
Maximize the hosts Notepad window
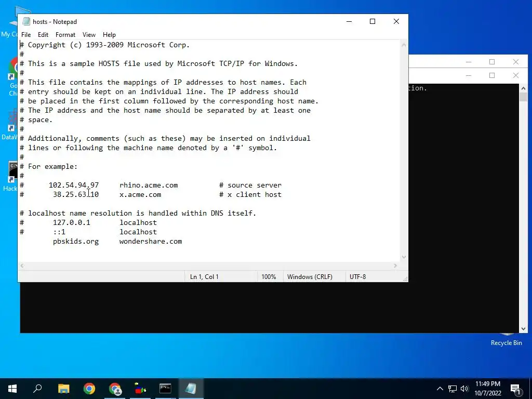coord(372,21)
